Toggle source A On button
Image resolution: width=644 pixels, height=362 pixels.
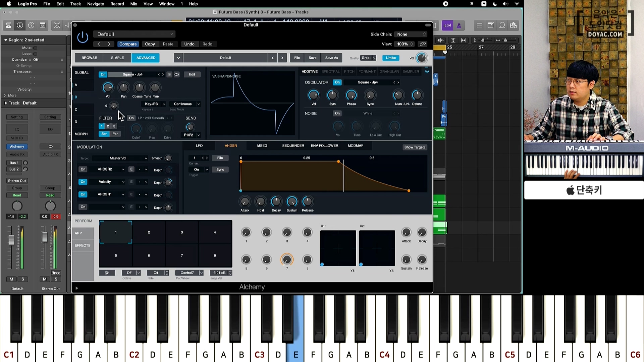click(x=103, y=74)
